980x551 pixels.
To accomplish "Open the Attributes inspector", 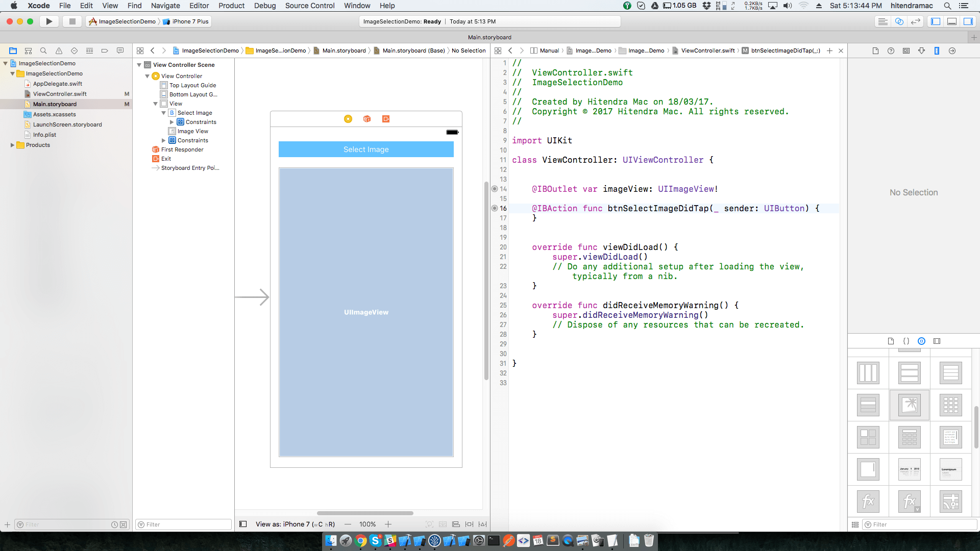I will pyautogui.click(x=921, y=51).
